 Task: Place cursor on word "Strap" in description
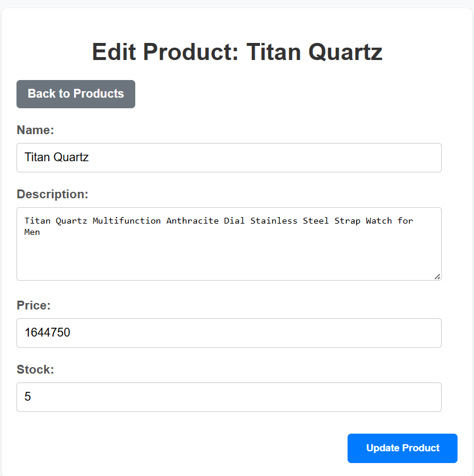(x=348, y=221)
